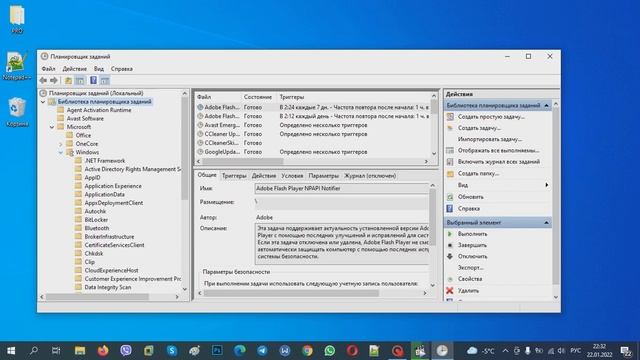Click the Up one level folder toolbar icon

pyautogui.click(x=68, y=80)
